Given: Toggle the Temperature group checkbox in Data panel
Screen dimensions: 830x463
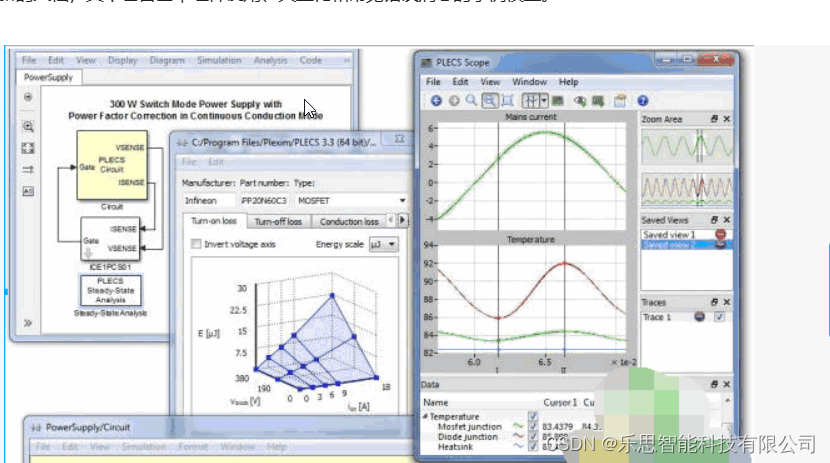Looking at the screenshot, I should point(533,416).
